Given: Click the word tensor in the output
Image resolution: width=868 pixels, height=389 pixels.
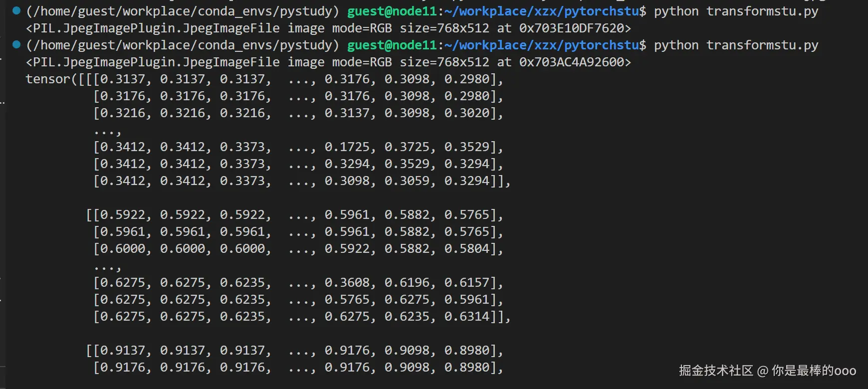Looking at the screenshot, I should coord(47,79).
